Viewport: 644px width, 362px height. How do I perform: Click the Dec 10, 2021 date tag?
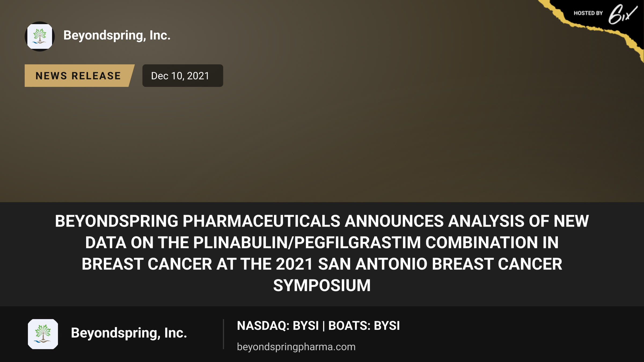[183, 76]
